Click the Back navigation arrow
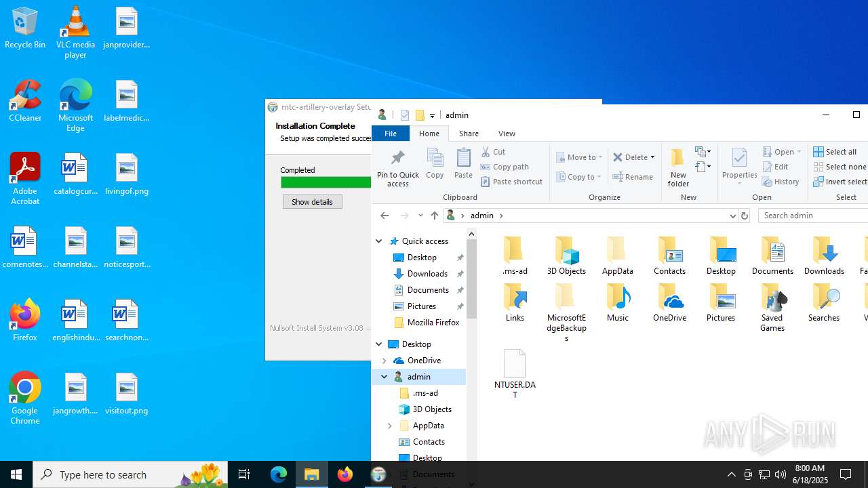 [384, 216]
